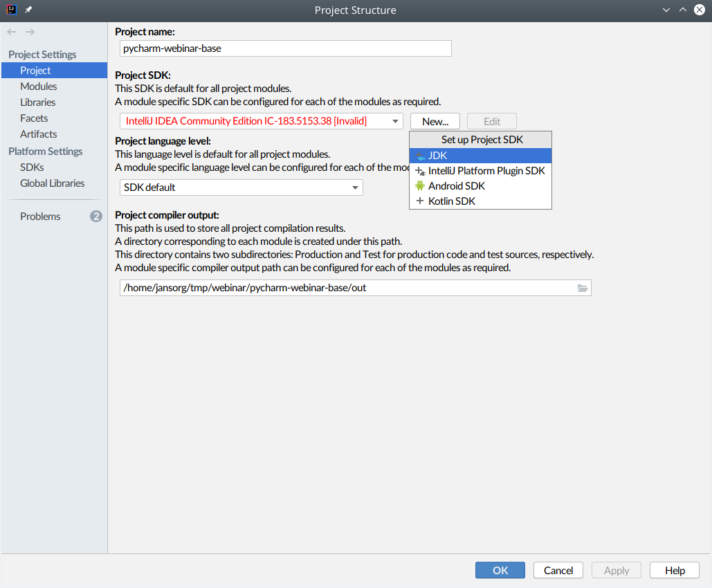Click the Project name input field
The height and width of the screenshot is (588, 712).
point(286,48)
